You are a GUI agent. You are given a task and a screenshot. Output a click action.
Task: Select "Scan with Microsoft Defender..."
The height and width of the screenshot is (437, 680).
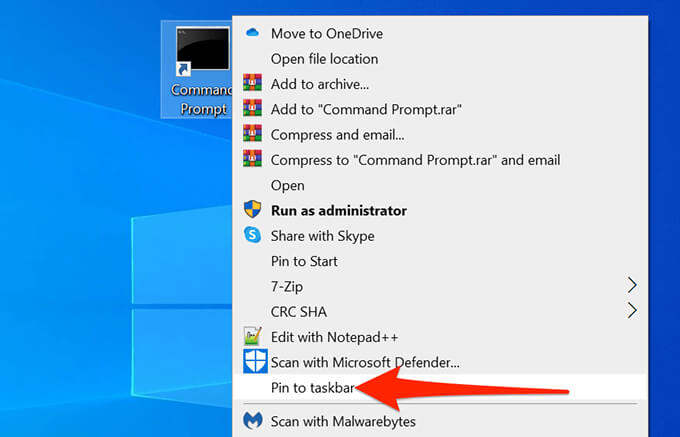click(x=440, y=362)
